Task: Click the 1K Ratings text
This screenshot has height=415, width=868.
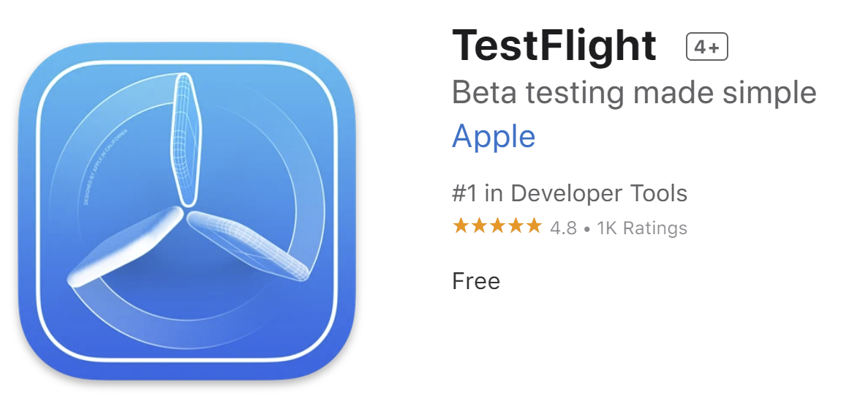Action: click(x=642, y=228)
